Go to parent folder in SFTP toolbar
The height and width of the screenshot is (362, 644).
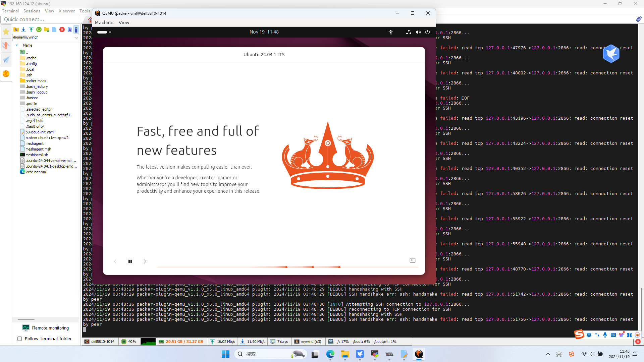pos(16,29)
